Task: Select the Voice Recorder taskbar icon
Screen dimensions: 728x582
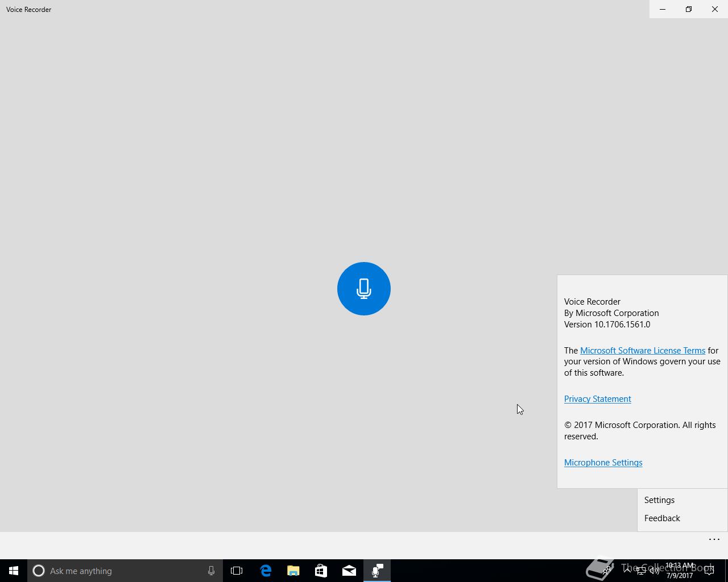Action: coord(377,571)
